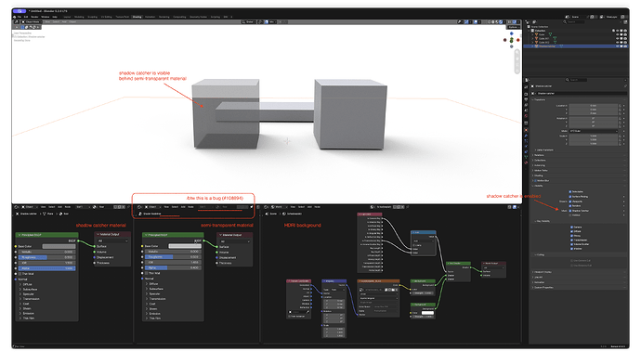Toggle the Diffuse ray visibility checkbox
The image size is (641, 364).
tap(571, 231)
